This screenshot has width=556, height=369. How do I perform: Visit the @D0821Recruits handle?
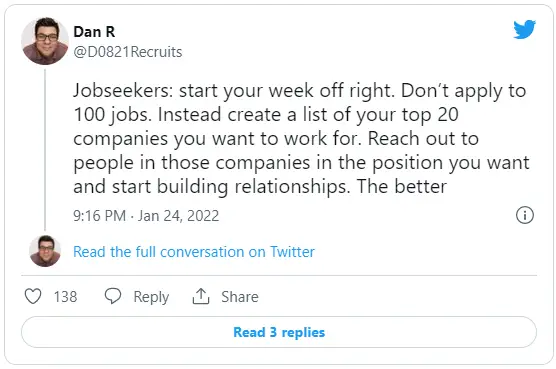[x=128, y=52]
